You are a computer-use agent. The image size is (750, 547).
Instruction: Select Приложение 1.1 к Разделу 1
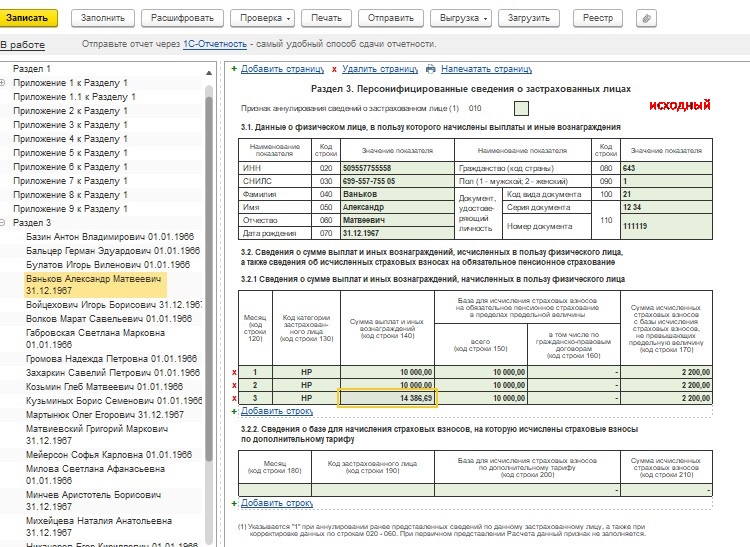pyautogui.click(x=74, y=97)
